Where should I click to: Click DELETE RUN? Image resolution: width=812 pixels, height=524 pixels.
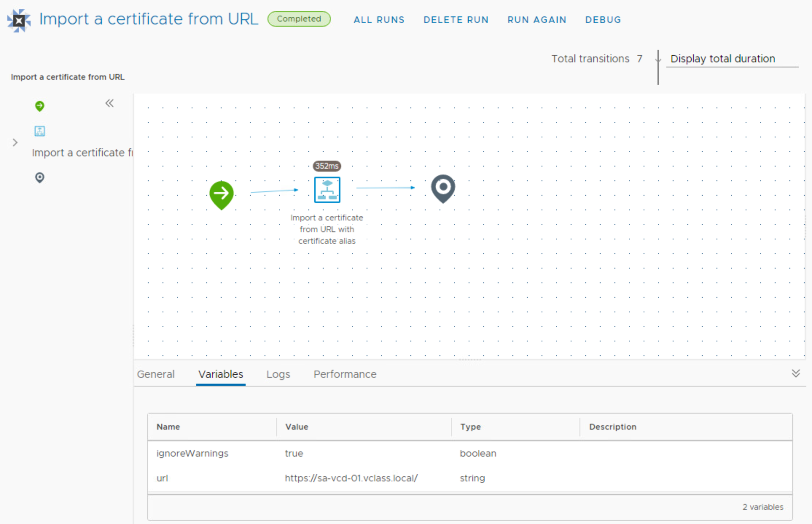tap(456, 20)
